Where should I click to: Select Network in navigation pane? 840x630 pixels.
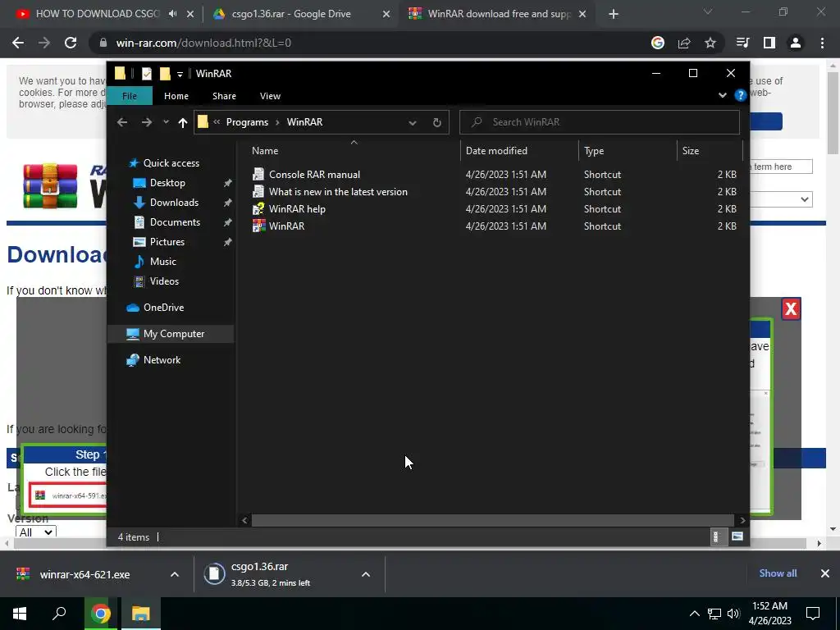pyautogui.click(x=162, y=360)
